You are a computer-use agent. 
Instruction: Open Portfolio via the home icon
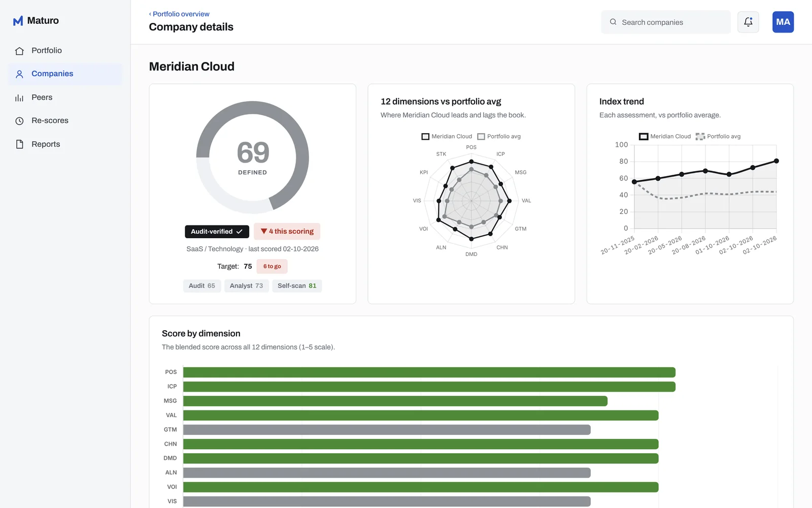coord(19,51)
